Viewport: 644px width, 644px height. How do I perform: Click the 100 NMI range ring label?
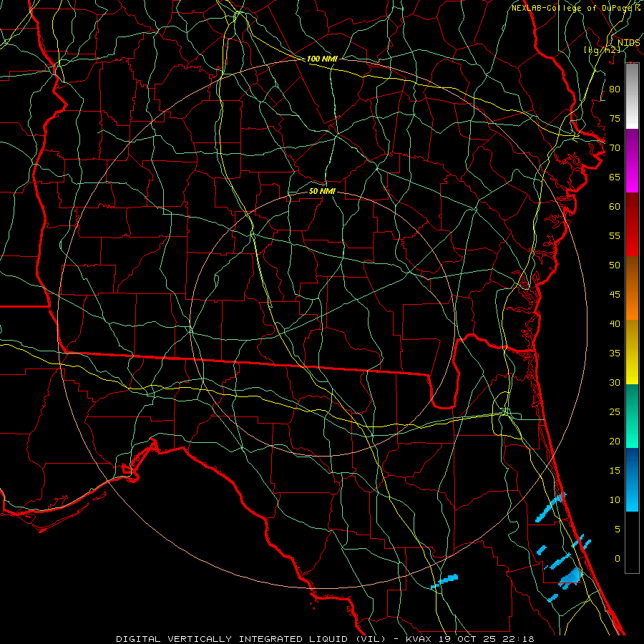coord(322,59)
